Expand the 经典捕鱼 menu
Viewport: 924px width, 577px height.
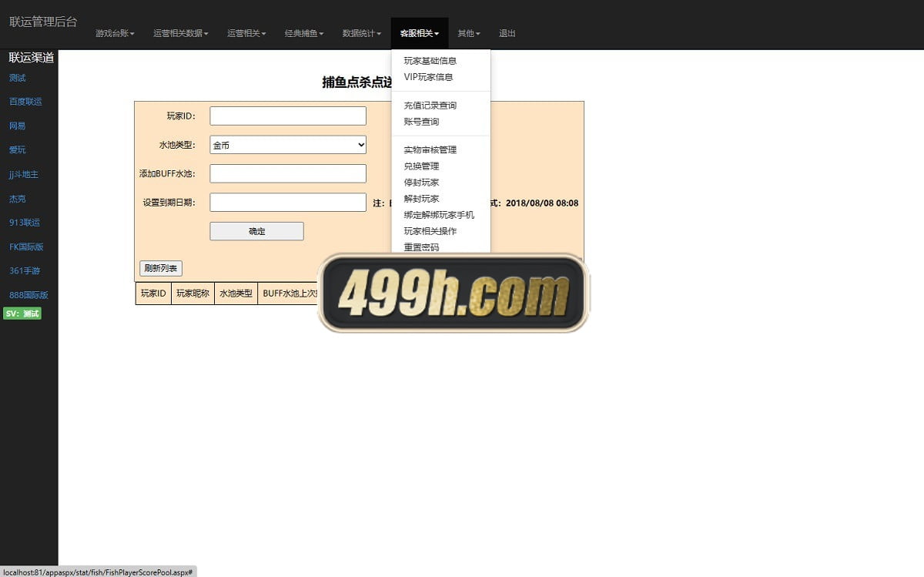pos(304,34)
